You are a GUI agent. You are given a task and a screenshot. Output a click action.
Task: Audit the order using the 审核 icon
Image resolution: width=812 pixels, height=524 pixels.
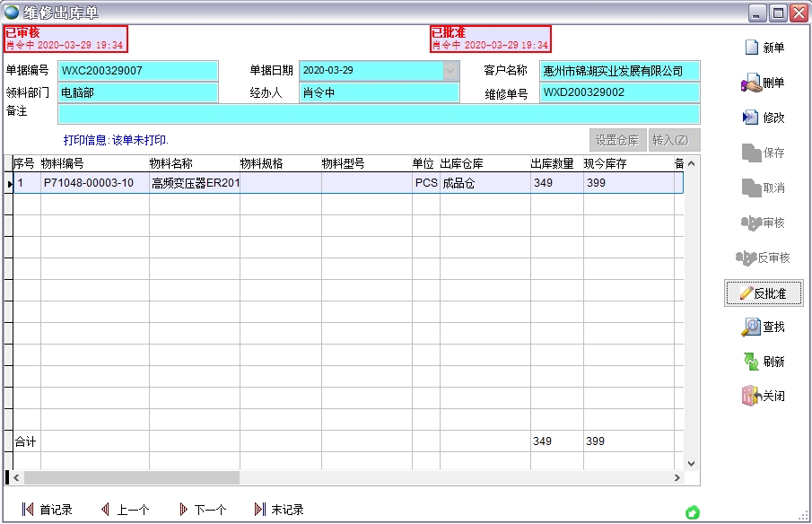coord(764,223)
